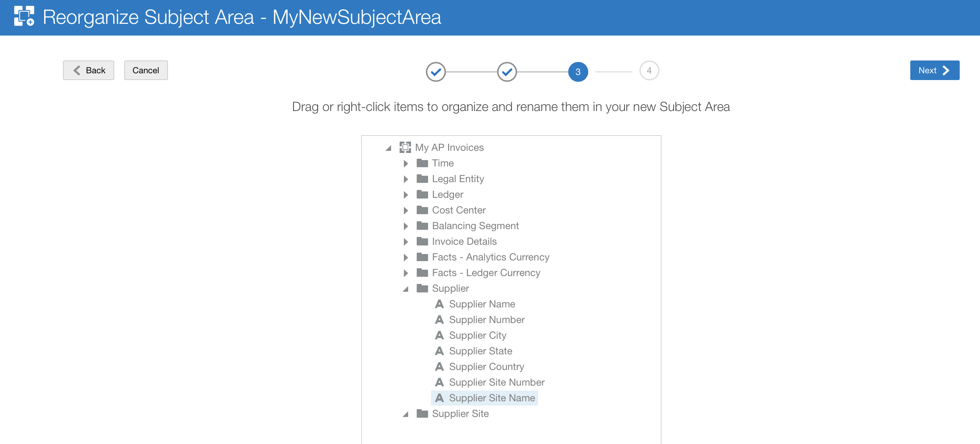Collapse the Supplier folder
The image size is (980, 444).
[406, 289]
